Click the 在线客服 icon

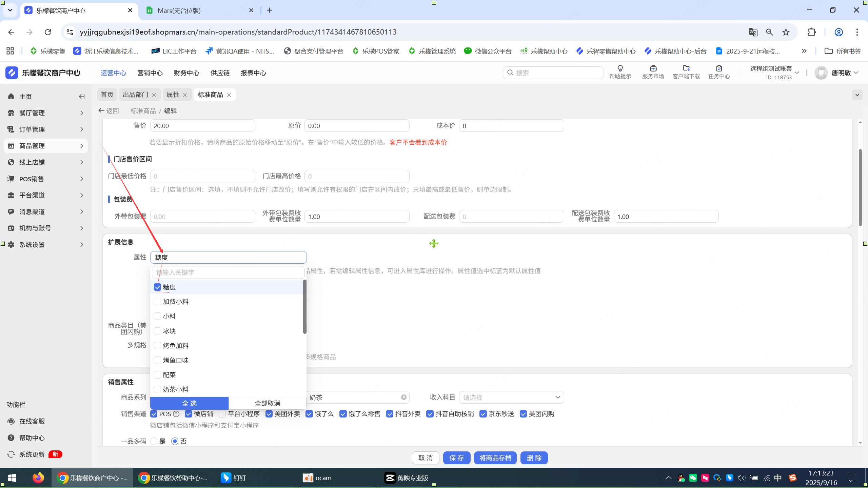(x=11, y=421)
